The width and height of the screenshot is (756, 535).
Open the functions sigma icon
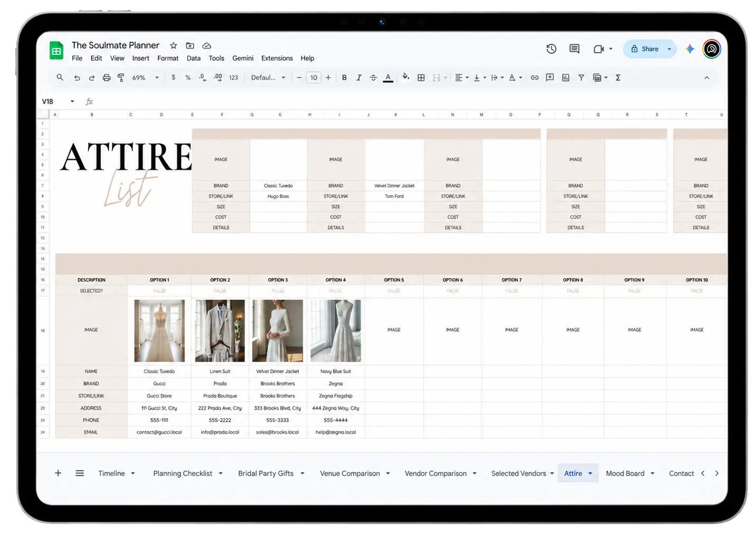coord(618,78)
